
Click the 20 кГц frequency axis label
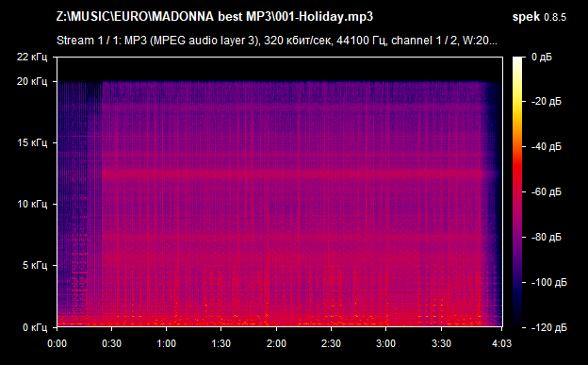click(32, 81)
